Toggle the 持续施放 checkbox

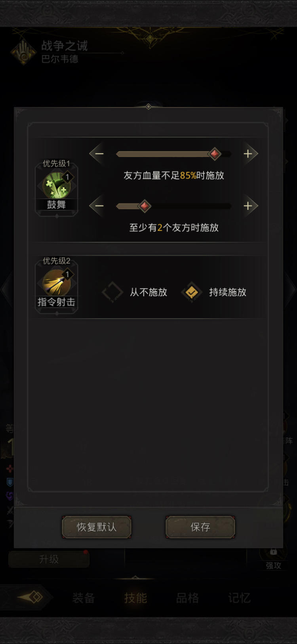click(x=192, y=292)
